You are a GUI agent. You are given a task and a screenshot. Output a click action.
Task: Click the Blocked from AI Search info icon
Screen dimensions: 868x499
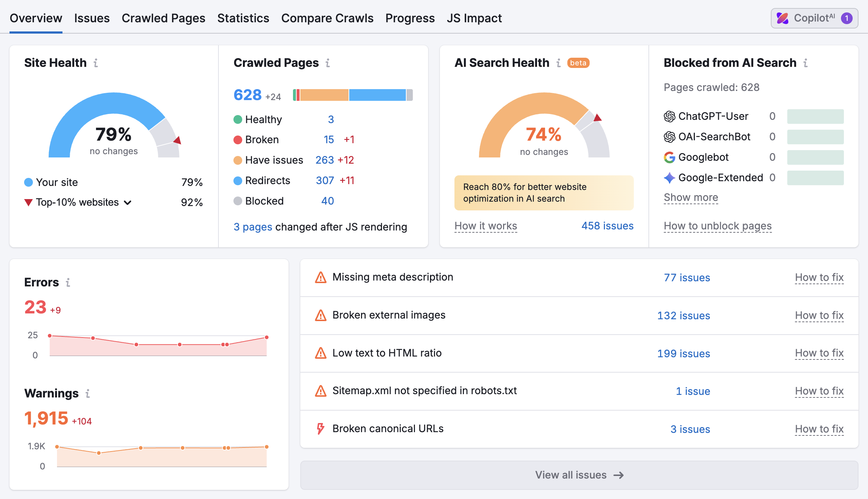[x=806, y=63]
